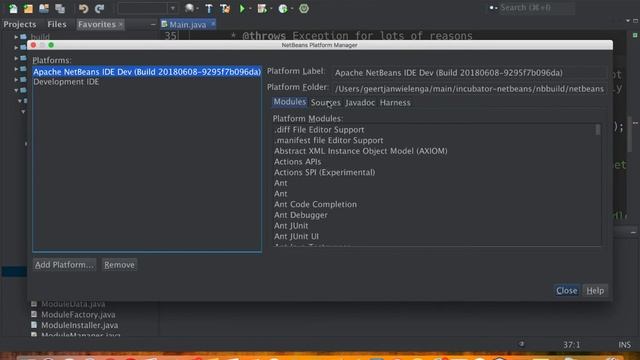Click the New File toolbar icon

(x=13, y=8)
